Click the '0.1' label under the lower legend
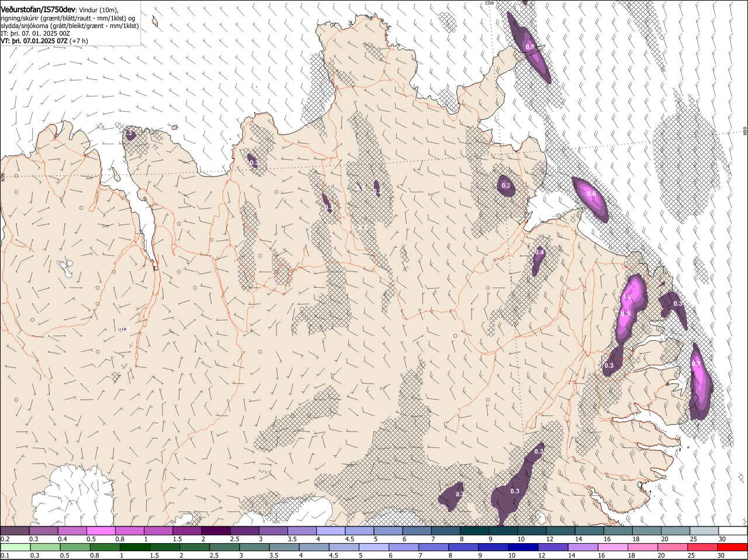Image resolution: width=748 pixels, height=560 pixels. pos(5,555)
